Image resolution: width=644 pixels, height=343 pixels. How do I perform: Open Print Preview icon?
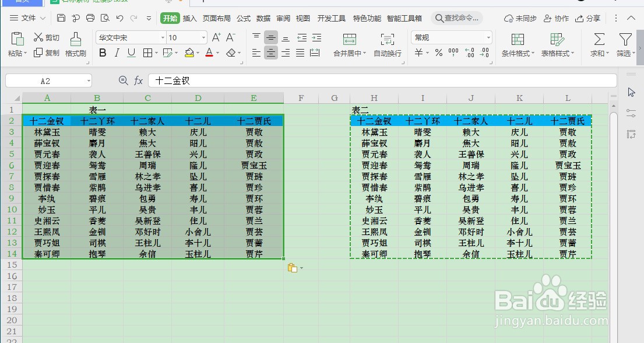[105, 17]
